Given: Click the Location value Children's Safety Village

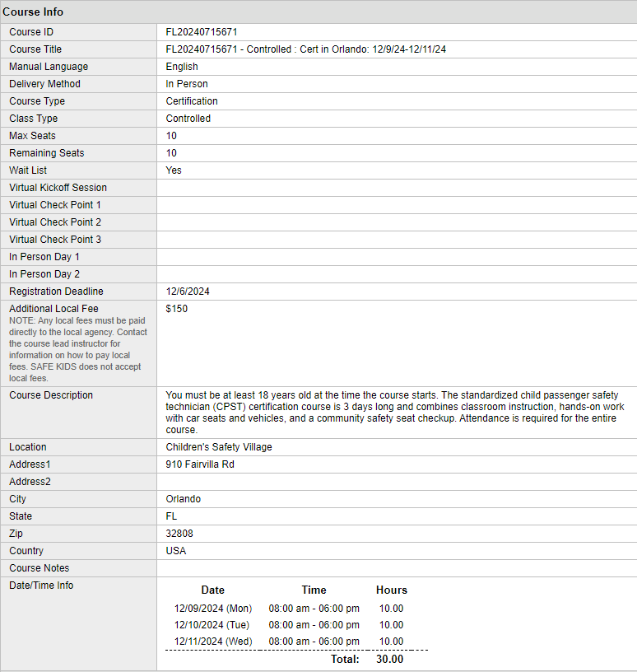Looking at the screenshot, I should 219,447.
